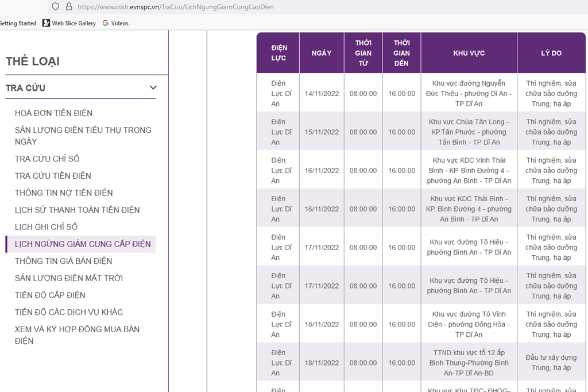Screen dimensions: 588x392
Task: Click the address bar URL field
Action: click(317, 7)
